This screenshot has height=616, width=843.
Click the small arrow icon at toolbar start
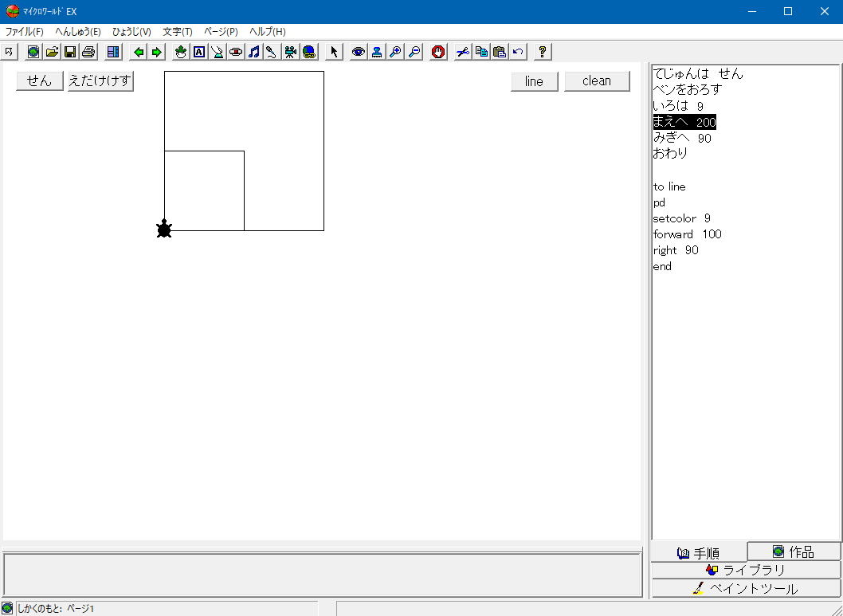(x=9, y=52)
